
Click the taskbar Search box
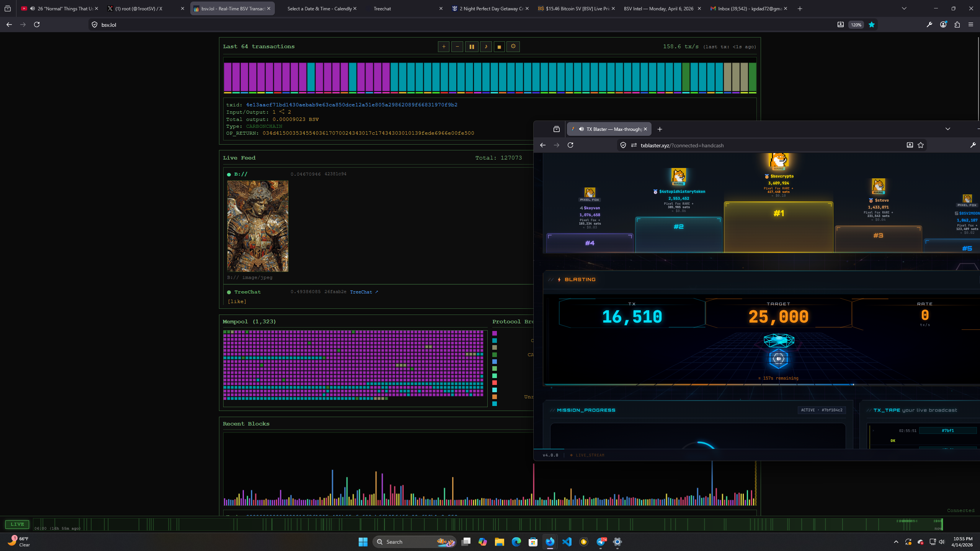415,542
